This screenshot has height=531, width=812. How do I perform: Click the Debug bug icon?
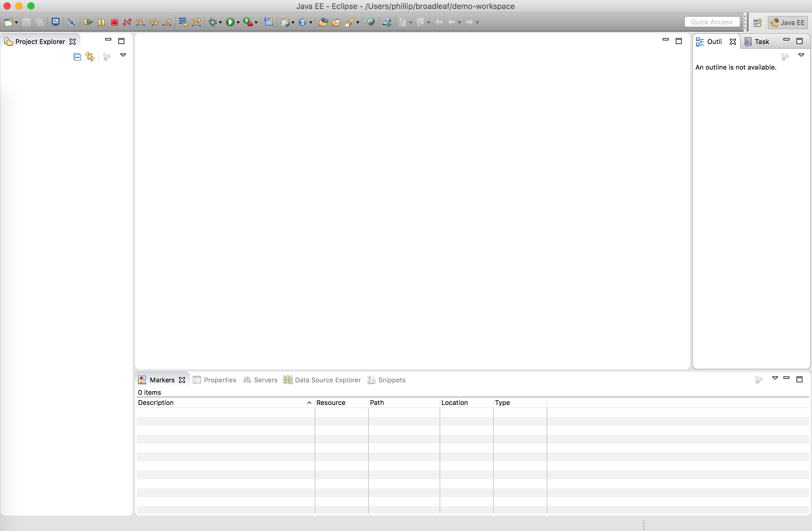click(213, 22)
